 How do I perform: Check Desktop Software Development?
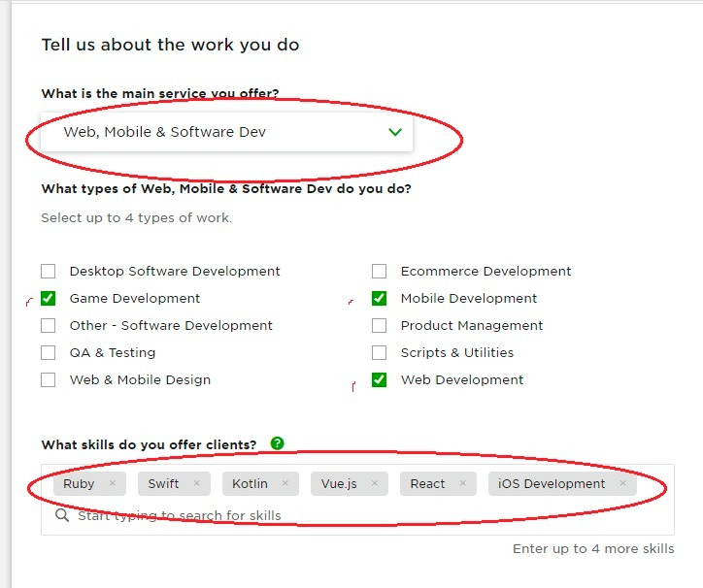pos(49,272)
